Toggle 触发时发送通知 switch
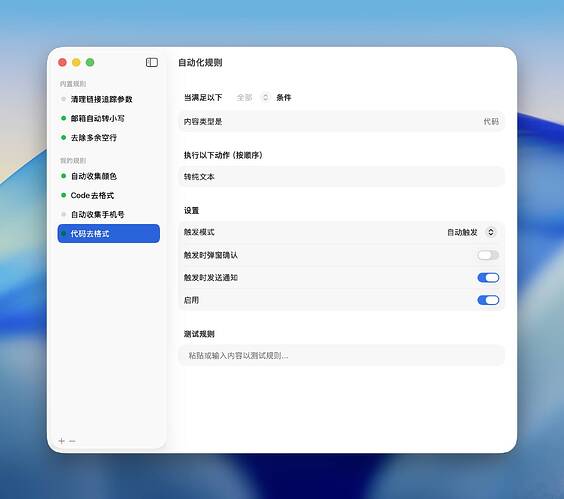The image size is (564, 499). click(x=488, y=277)
